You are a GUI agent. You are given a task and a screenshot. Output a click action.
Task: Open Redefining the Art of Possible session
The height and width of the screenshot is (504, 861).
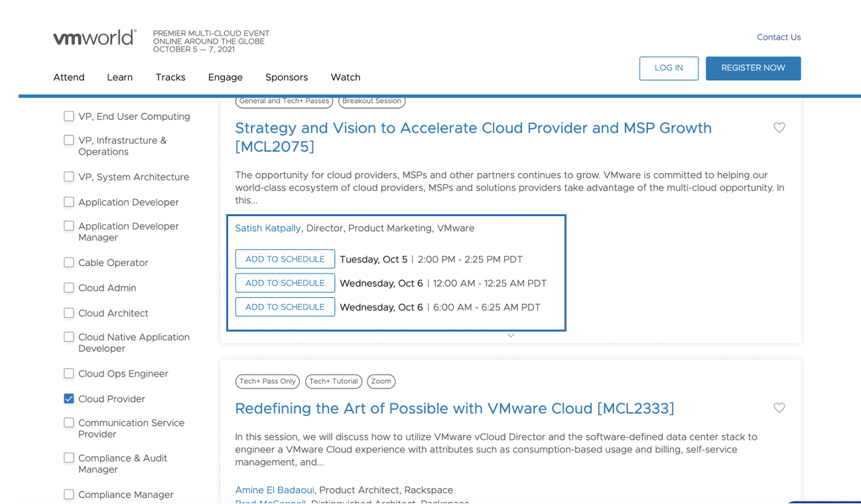coord(454,409)
